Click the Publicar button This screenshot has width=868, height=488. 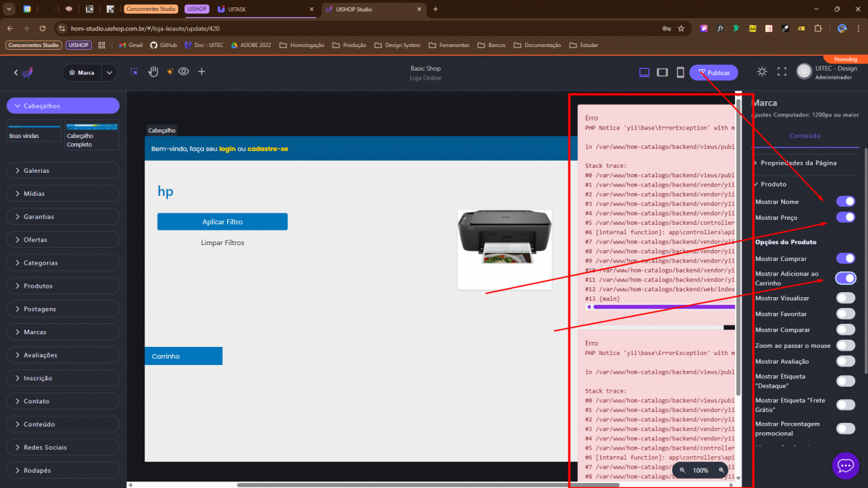coord(713,72)
